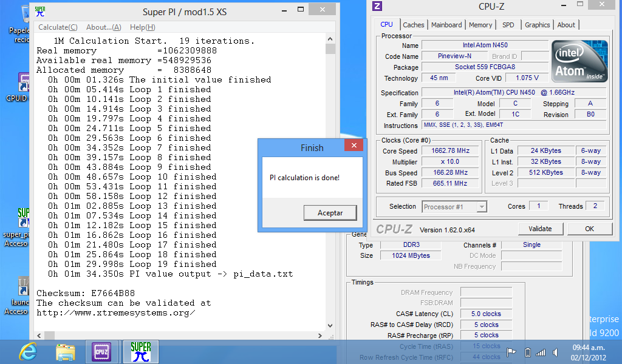
Task: Click the CPU-Z title bar Z icon
Action: point(377,6)
